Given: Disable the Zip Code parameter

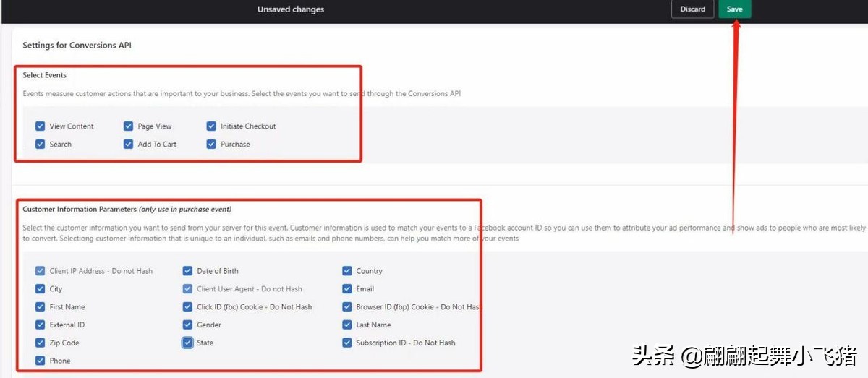Looking at the screenshot, I should [41, 343].
